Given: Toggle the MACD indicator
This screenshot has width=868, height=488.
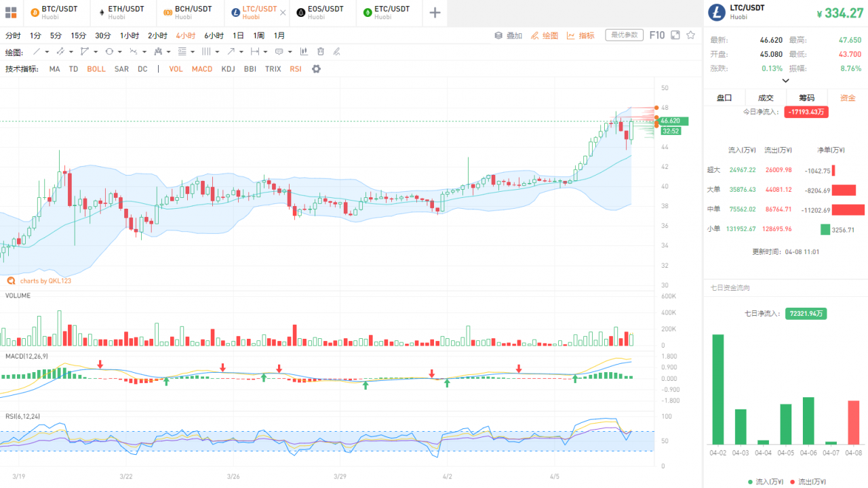Looking at the screenshot, I should click(202, 69).
